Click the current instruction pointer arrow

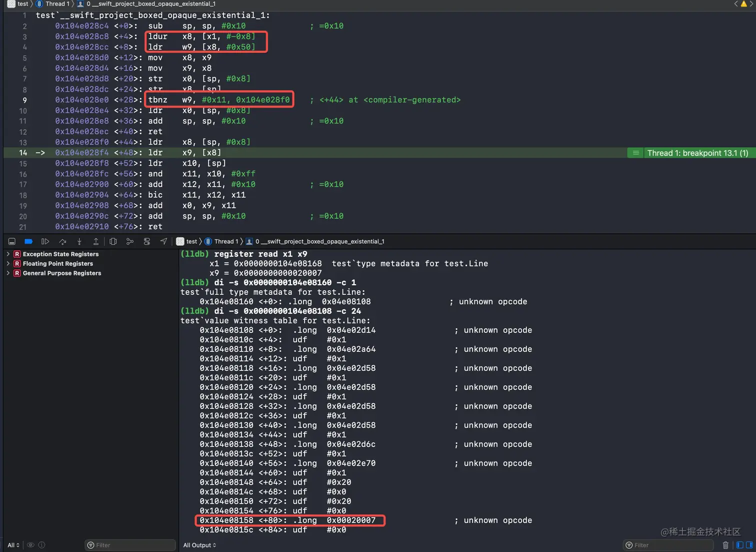(40, 153)
